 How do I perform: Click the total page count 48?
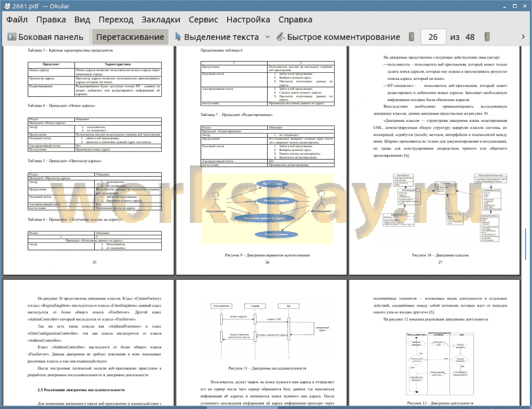coord(470,37)
